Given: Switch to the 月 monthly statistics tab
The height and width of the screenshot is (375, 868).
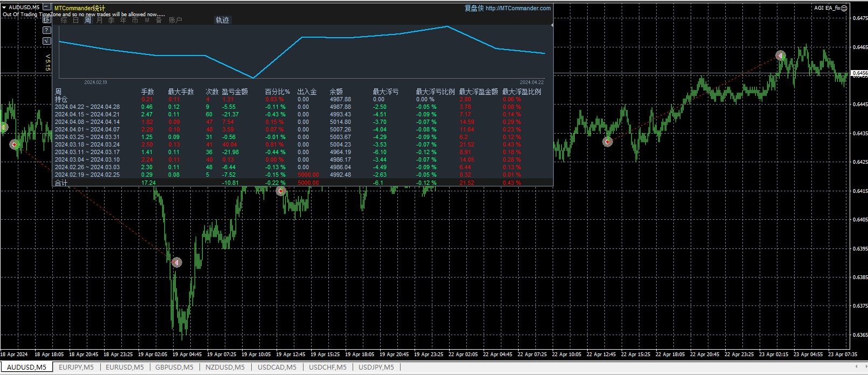Looking at the screenshot, I should pos(99,20).
